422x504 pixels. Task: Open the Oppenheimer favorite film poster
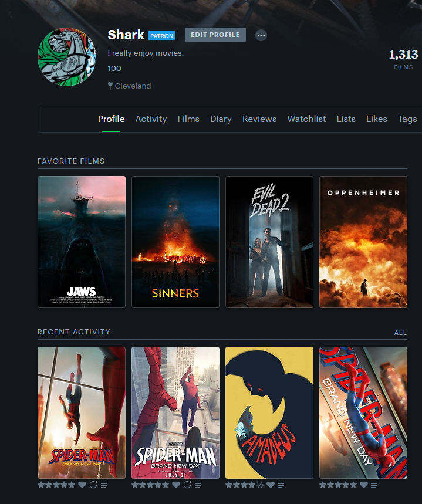[x=363, y=242]
